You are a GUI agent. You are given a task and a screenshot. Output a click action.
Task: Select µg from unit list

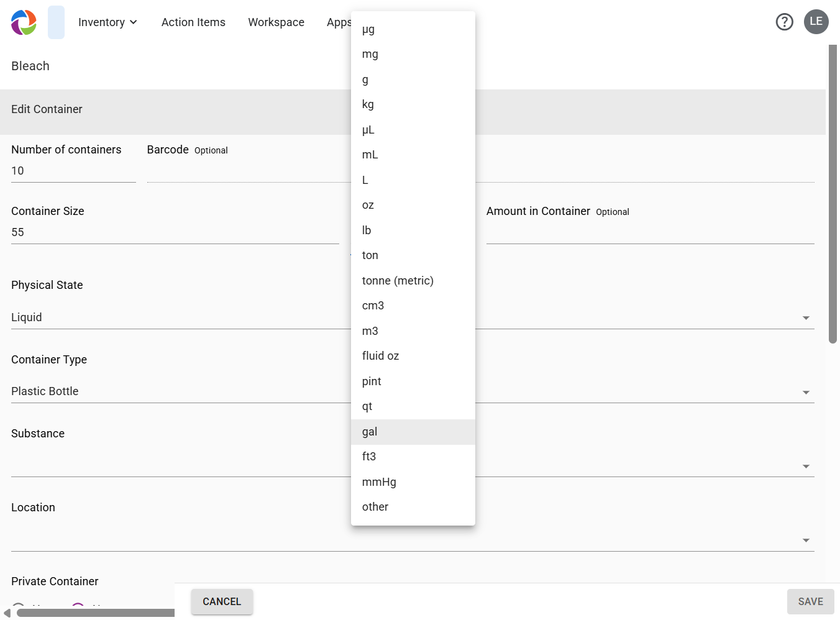click(x=413, y=29)
